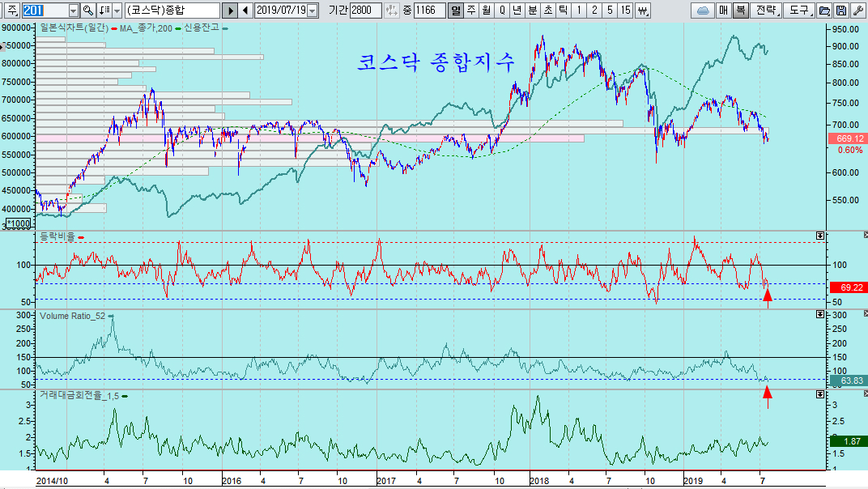The height and width of the screenshot is (489, 868).
Task: Open chart settings with the wrench icon
Action: pos(857,11)
